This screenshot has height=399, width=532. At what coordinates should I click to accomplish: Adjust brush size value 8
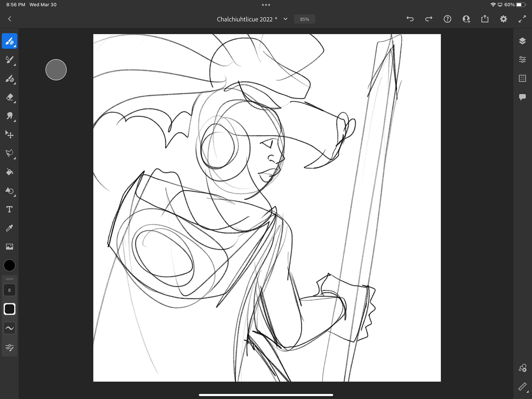(x=9, y=290)
